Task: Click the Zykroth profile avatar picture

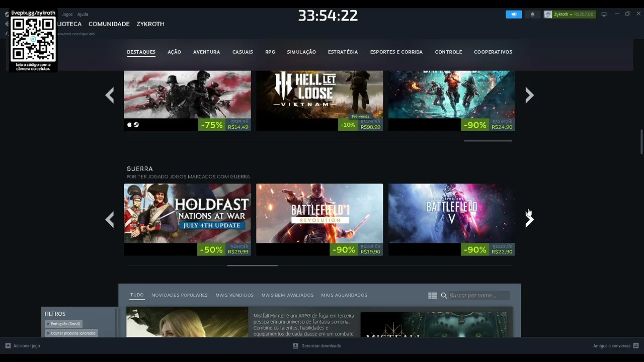Action: (548, 15)
